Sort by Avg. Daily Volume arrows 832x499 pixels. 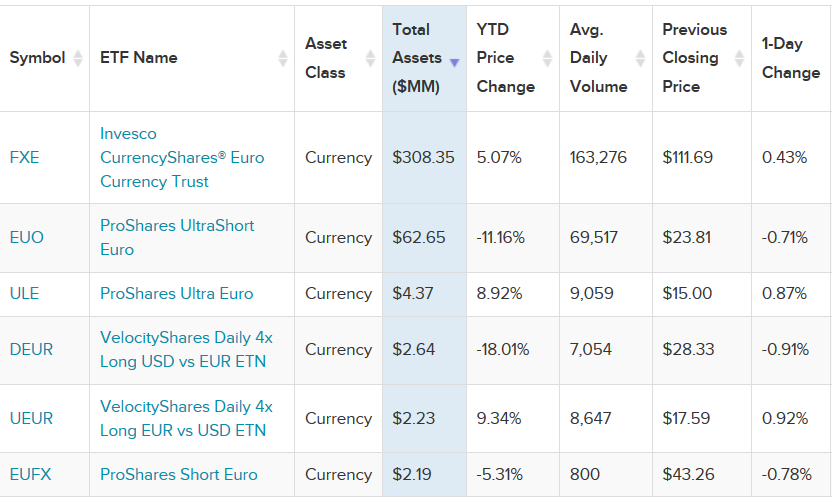tap(640, 58)
